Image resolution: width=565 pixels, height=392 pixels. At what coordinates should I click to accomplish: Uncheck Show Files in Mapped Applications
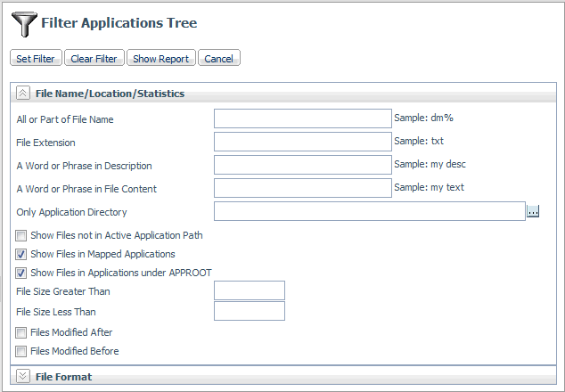coord(20,255)
